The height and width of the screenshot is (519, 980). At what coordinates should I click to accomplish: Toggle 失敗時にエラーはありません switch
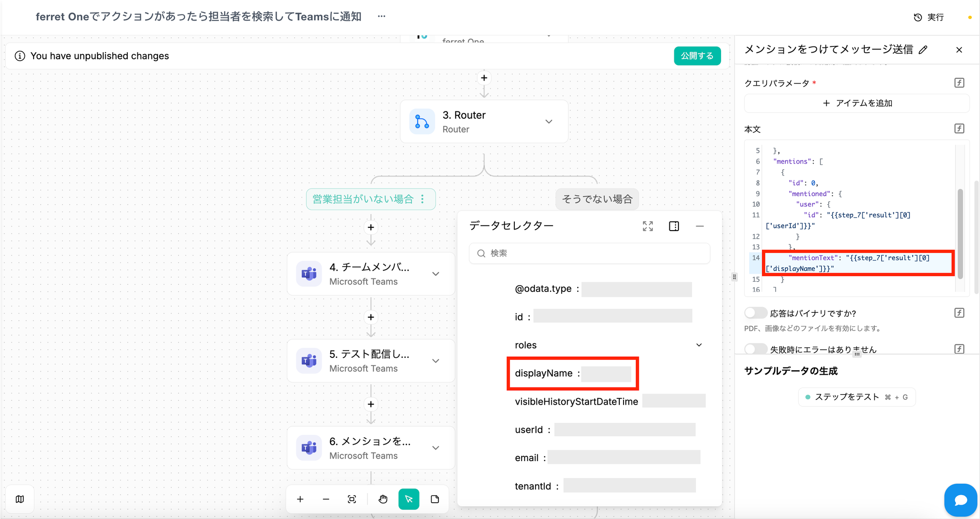coord(756,349)
